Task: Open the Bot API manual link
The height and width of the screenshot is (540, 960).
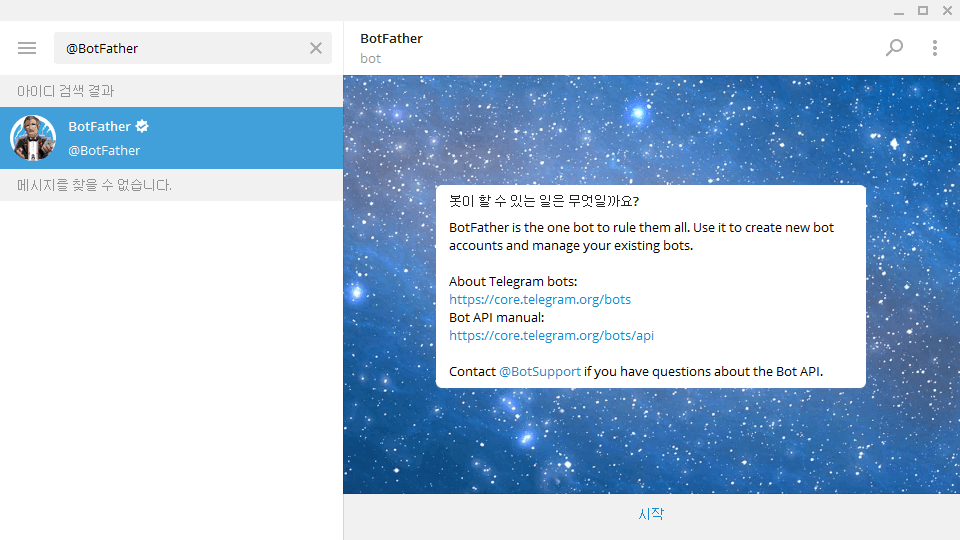Action: click(551, 335)
